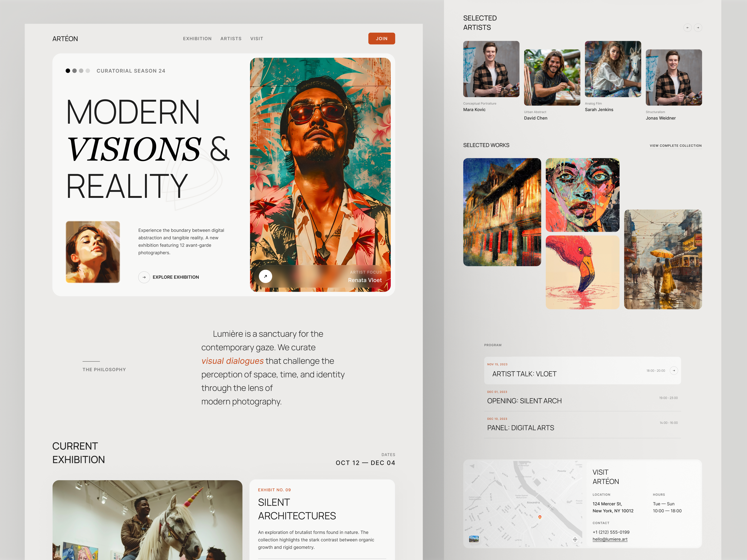The height and width of the screenshot is (560, 747).
Task: Open the VISIT nav item
Action: (x=257, y=39)
